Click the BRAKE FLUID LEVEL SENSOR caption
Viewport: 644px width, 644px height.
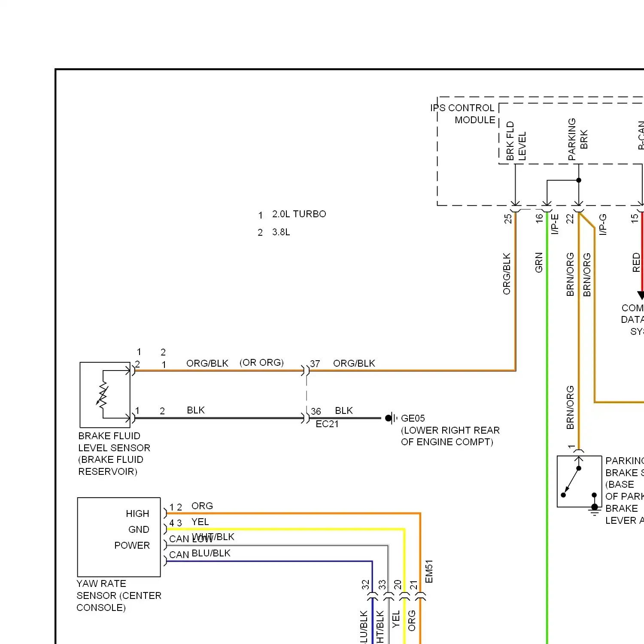tap(114, 454)
